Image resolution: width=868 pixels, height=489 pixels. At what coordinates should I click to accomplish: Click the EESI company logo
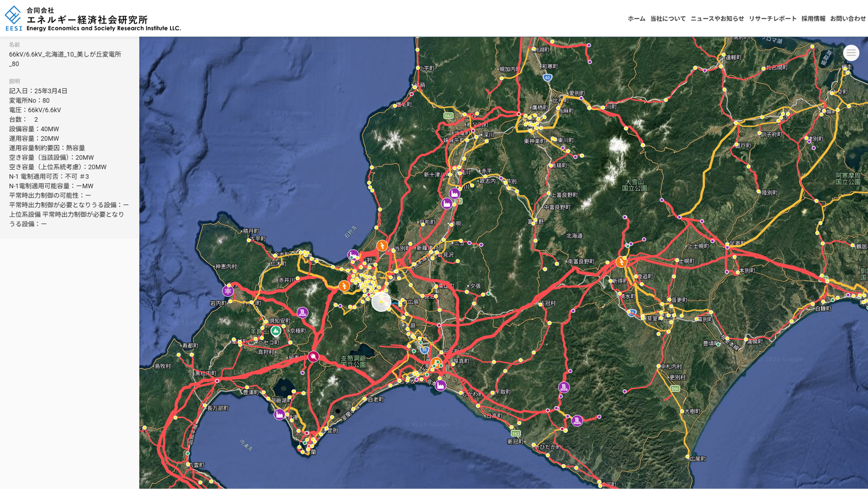click(93, 19)
